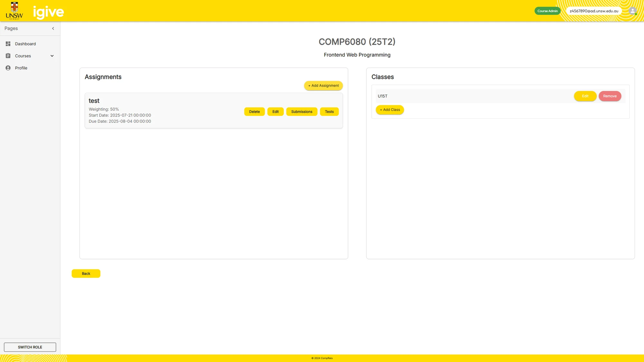Add a new assignment
The image size is (644, 362).
click(x=323, y=86)
